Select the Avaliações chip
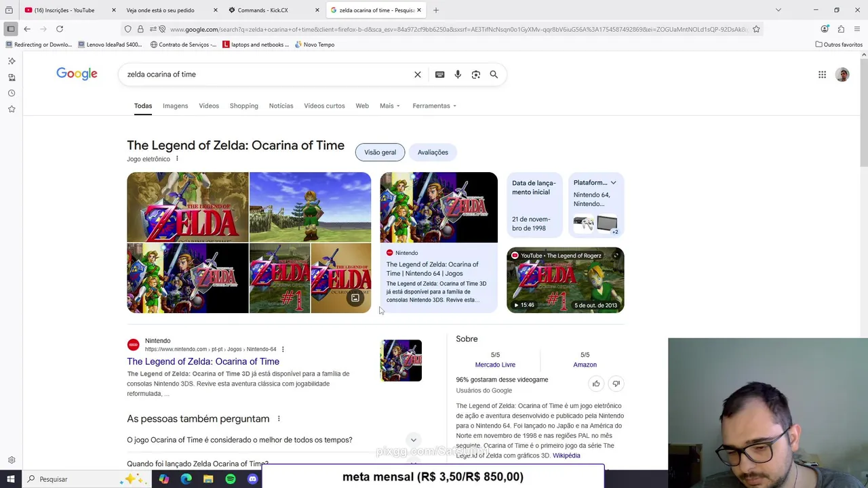The image size is (868, 488). pos(433,152)
